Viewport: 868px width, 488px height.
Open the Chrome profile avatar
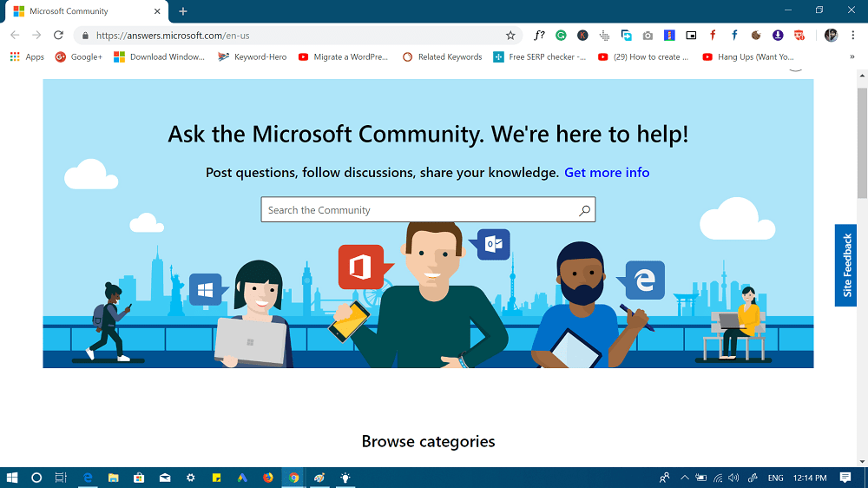coord(831,36)
